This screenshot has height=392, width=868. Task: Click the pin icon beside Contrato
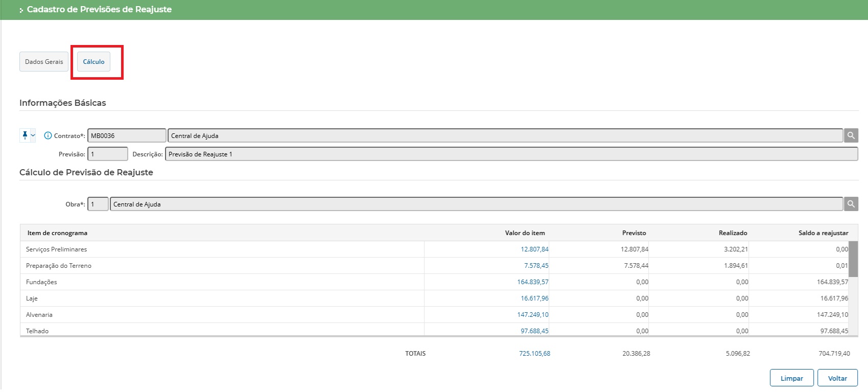pos(25,135)
